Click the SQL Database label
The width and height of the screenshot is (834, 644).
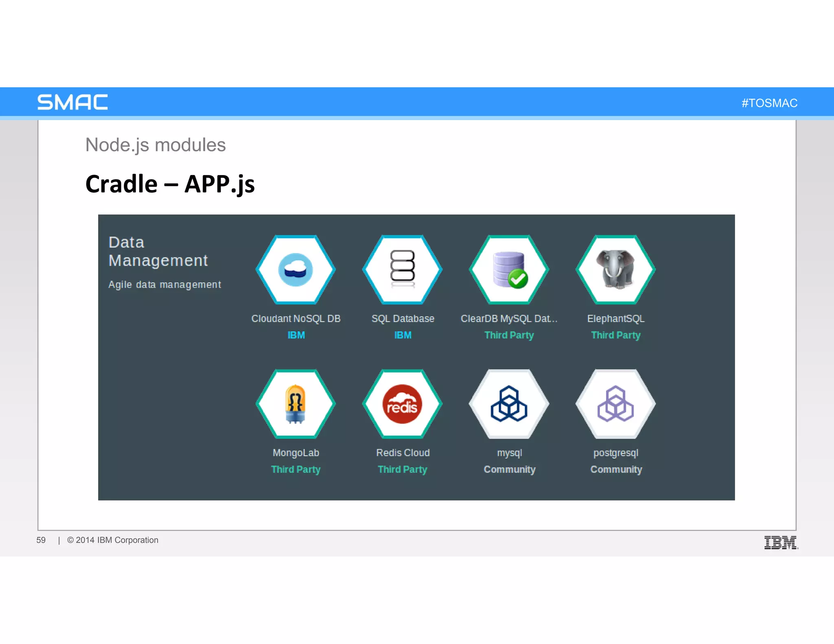[x=403, y=319]
